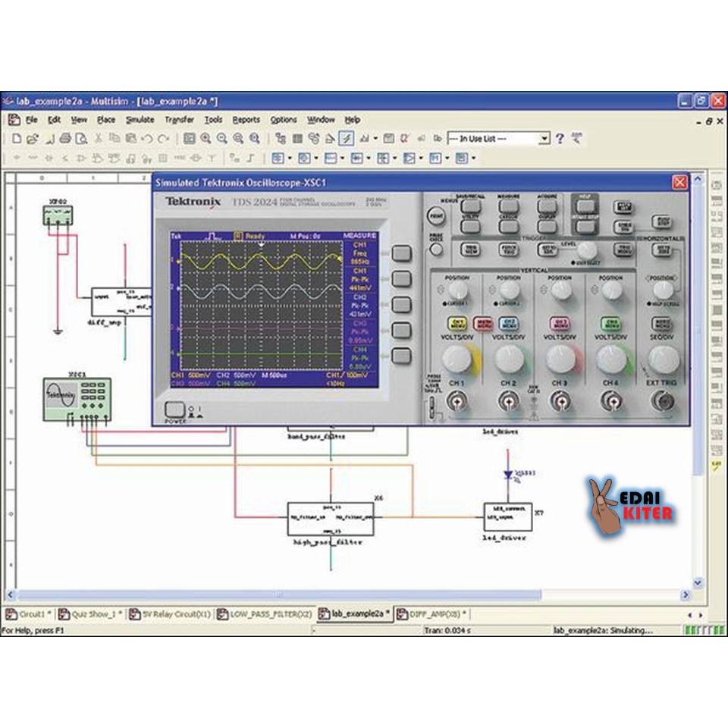The width and height of the screenshot is (728, 728).
Task: Click the New file toolbar icon
Action: tap(16, 139)
